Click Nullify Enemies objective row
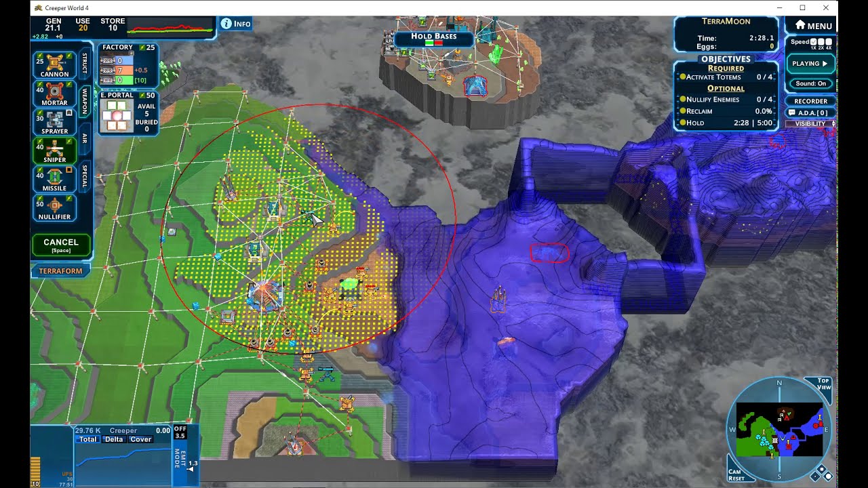 pyautogui.click(x=726, y=100)
